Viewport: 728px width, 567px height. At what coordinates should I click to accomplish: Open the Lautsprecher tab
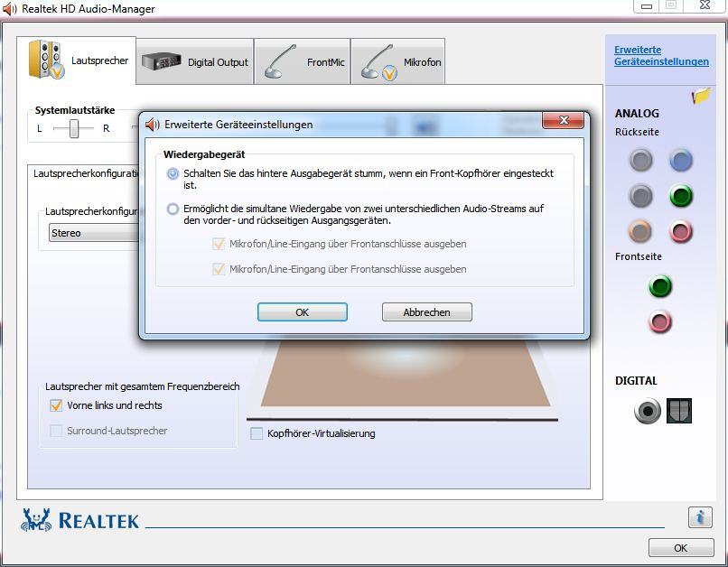[x=77, y=60]
